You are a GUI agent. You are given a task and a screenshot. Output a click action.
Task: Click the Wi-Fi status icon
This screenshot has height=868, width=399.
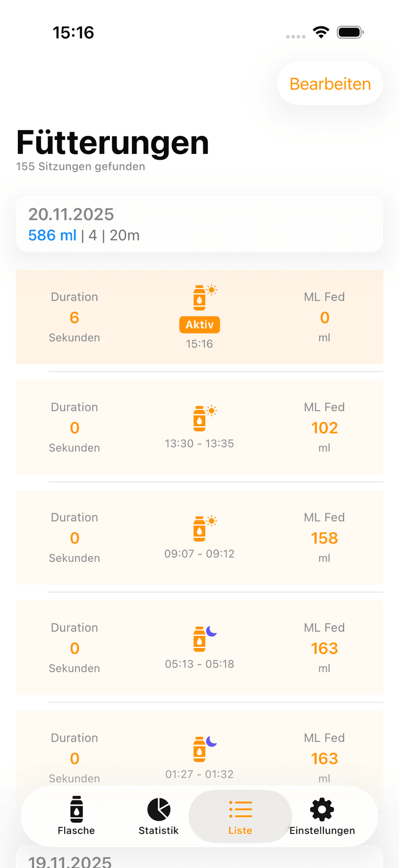pos(321,32)
